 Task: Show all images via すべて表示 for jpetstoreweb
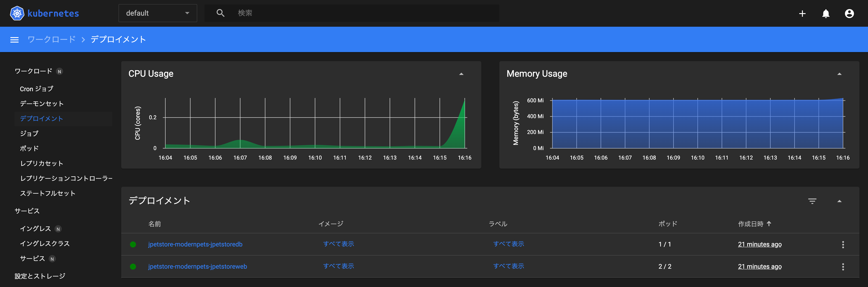338,266
